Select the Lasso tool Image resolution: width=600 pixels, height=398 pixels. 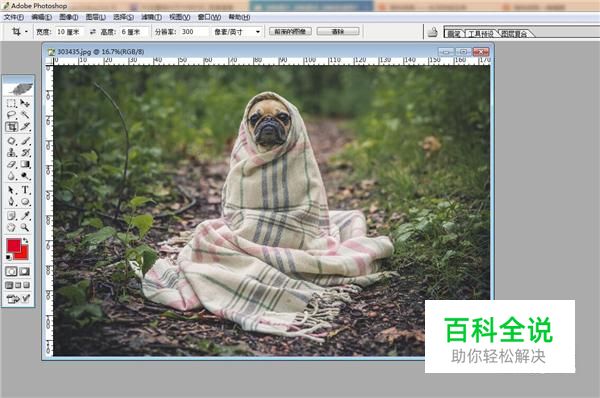[11, 115]
